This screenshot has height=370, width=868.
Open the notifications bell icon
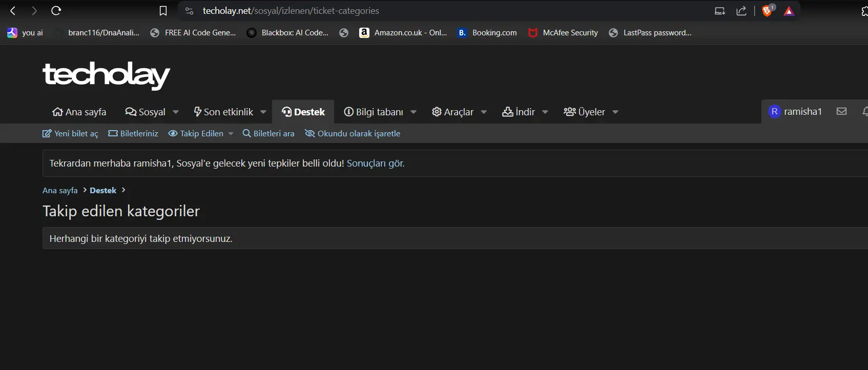pyautogui.click(x=865, y=111)
